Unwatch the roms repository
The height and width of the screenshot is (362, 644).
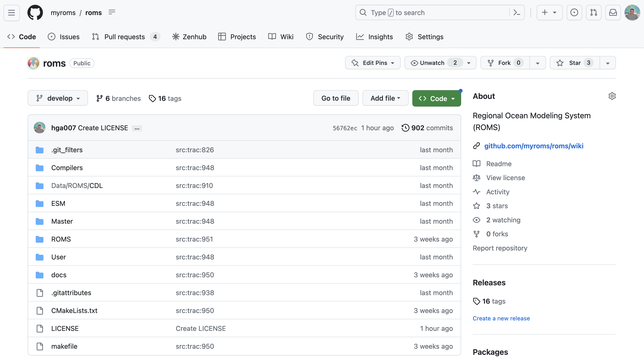pyautogui.click(x=440, y=63)
